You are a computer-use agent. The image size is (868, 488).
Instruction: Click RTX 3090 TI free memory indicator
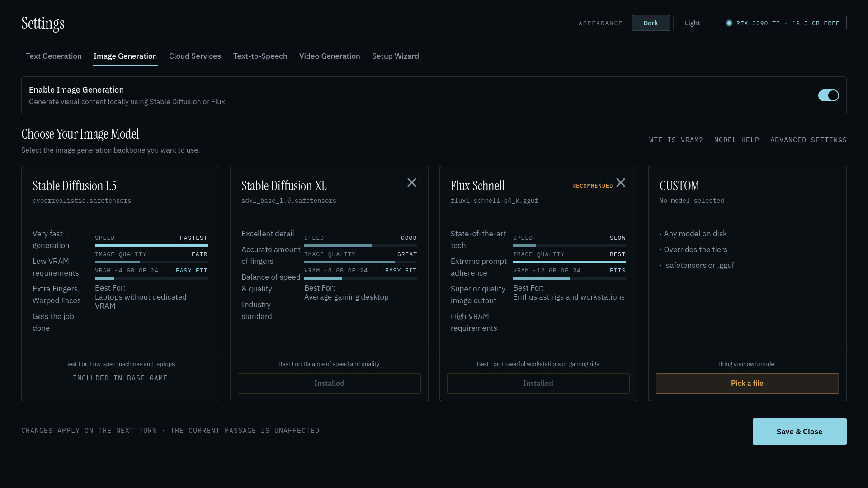click(783, 23)
